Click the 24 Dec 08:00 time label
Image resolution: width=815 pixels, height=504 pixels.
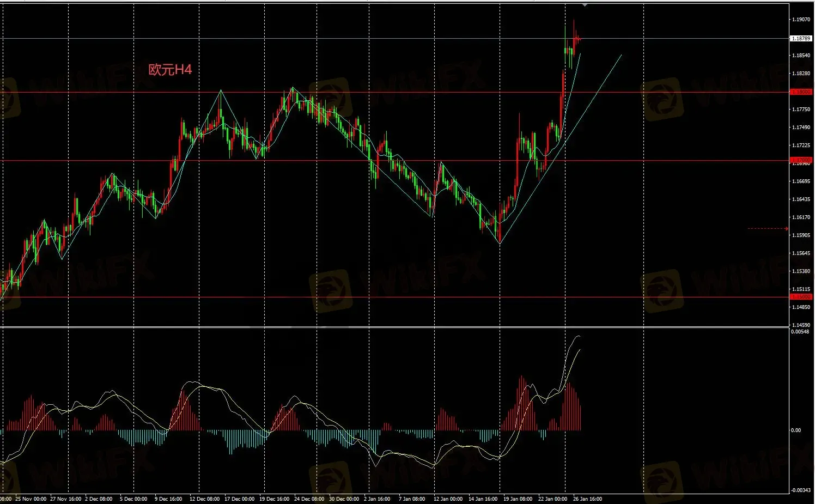(309, 499)
